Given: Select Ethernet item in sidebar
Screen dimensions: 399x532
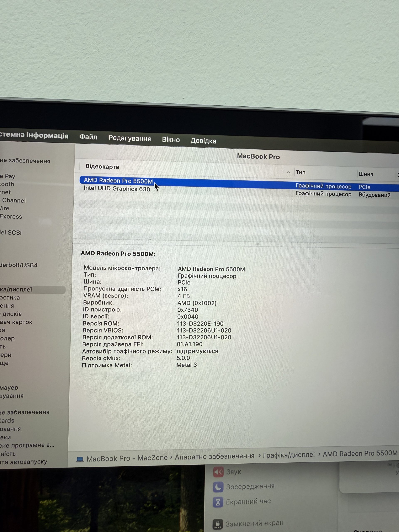Looking at the screenshot, I should (6, 192).
